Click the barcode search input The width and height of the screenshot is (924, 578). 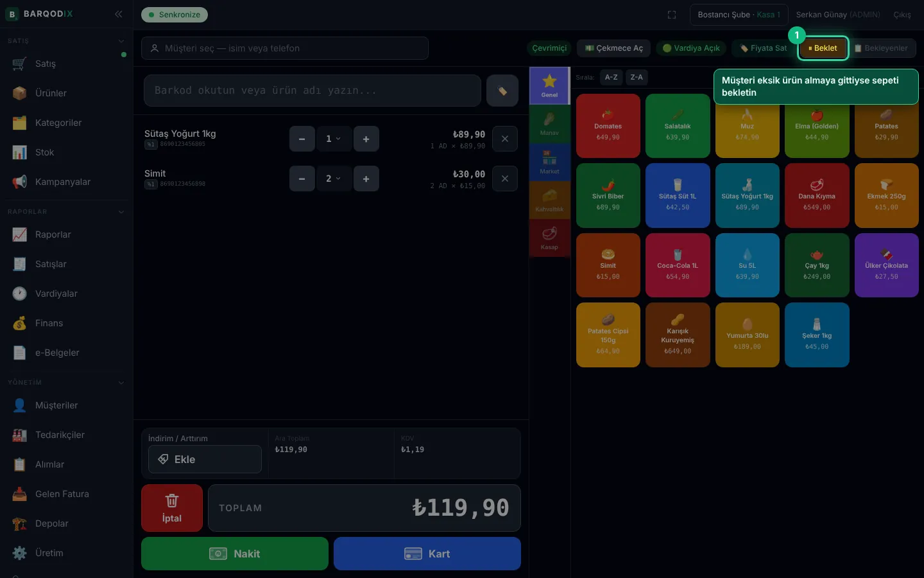[x=312, y=91]
